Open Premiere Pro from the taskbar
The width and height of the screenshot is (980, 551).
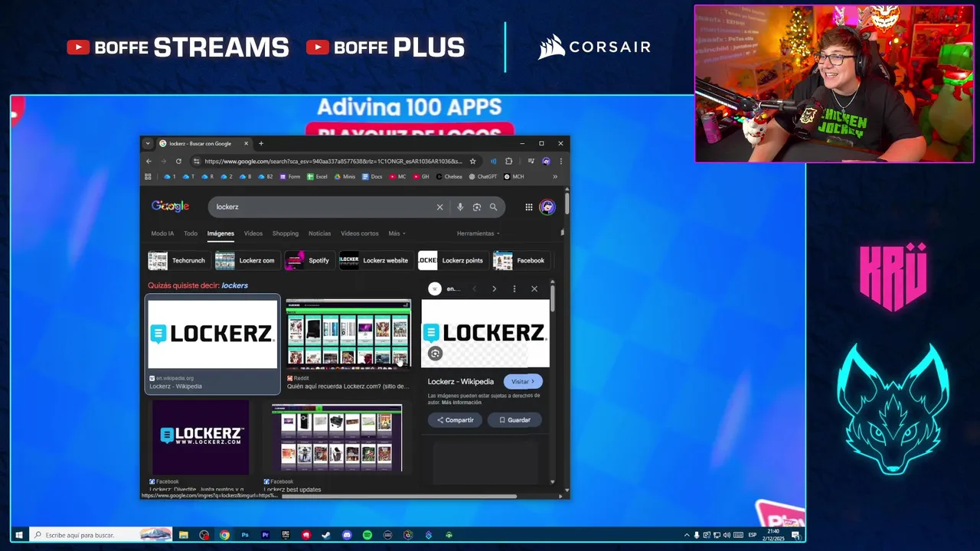tap(266, 535)
